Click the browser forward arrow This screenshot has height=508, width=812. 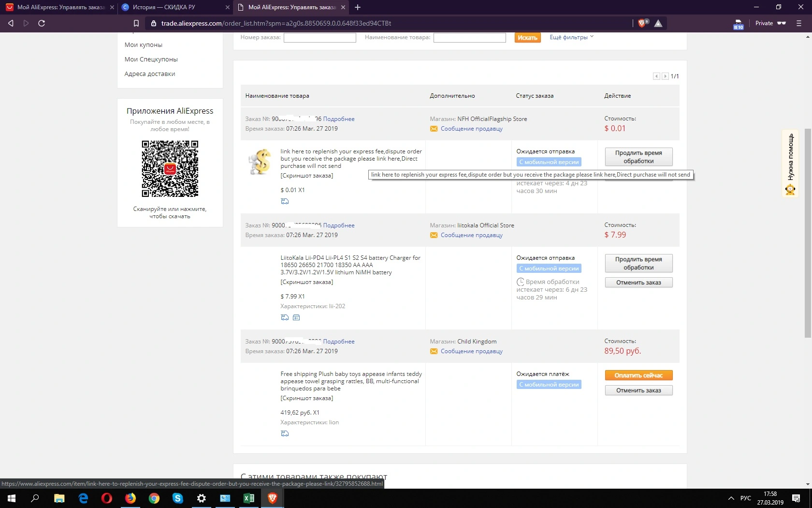pyautogui.click(x=26, y=23)
